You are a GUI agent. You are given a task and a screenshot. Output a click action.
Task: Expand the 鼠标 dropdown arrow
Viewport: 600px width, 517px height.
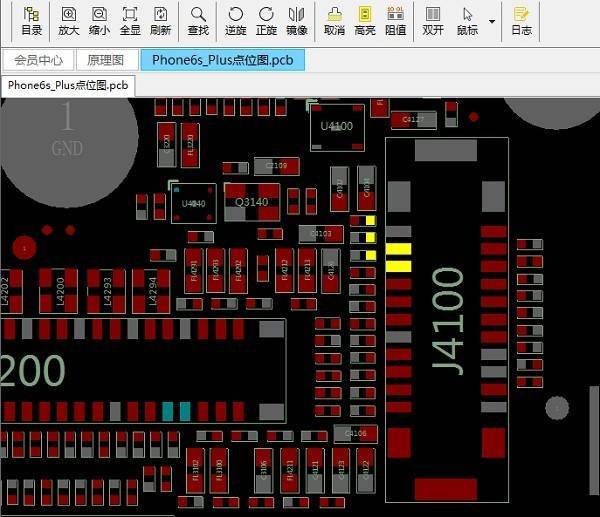pyautogui.click(x=492, y=21)
